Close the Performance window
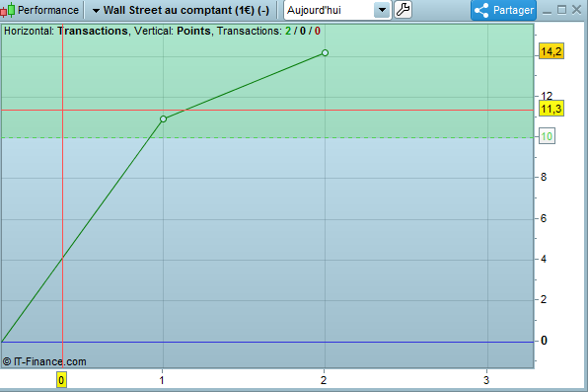Image resolution: width=588 pixels, height=392 pixels. coord(577,10)
